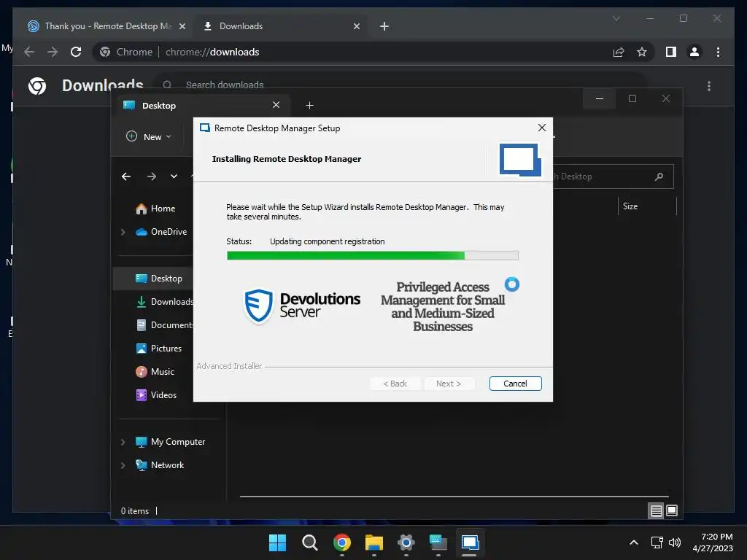Viewport: 747px width, 560px height.
Task: Open the network status tray icon
Action: [x=657, y=542]
